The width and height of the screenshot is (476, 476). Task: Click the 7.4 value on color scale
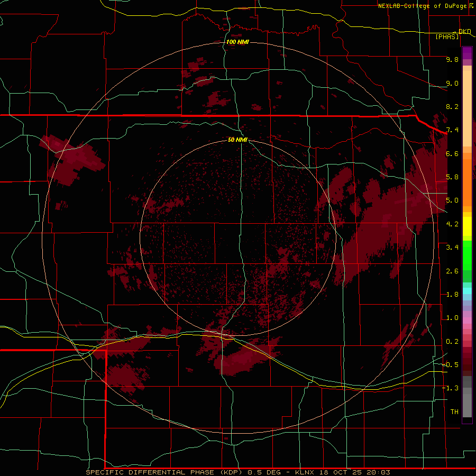tap(452, 130)
